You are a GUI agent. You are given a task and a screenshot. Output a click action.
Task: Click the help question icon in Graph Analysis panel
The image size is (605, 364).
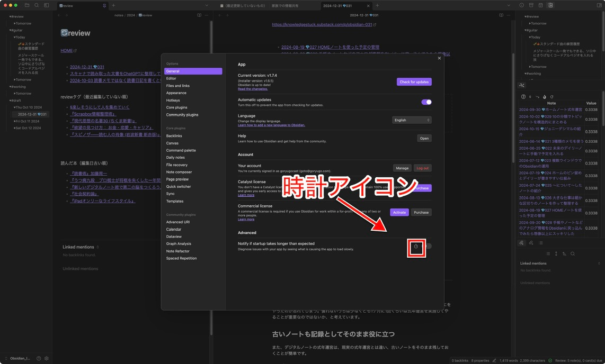523,97
